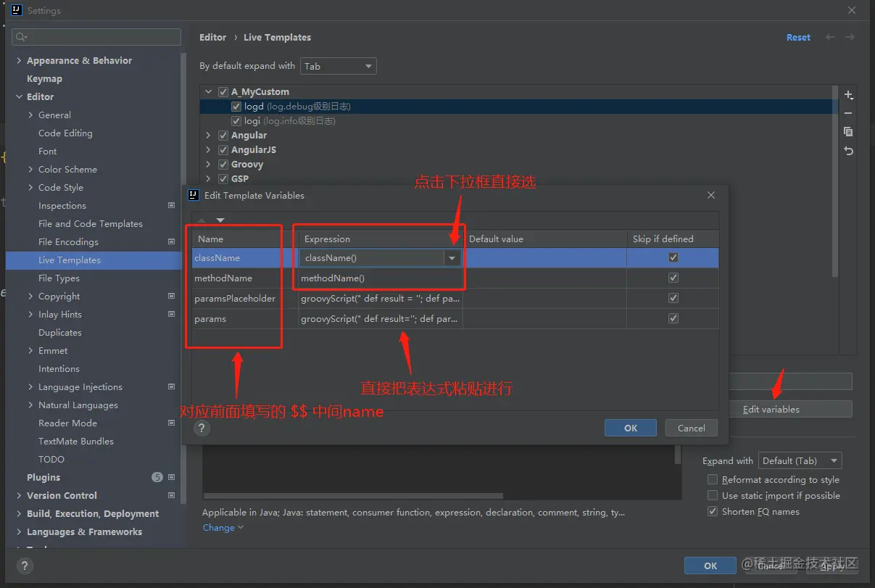Click Editor breadcrumb in Settings header
This screenshot has height=588, width=875.
tap(212, 38)
